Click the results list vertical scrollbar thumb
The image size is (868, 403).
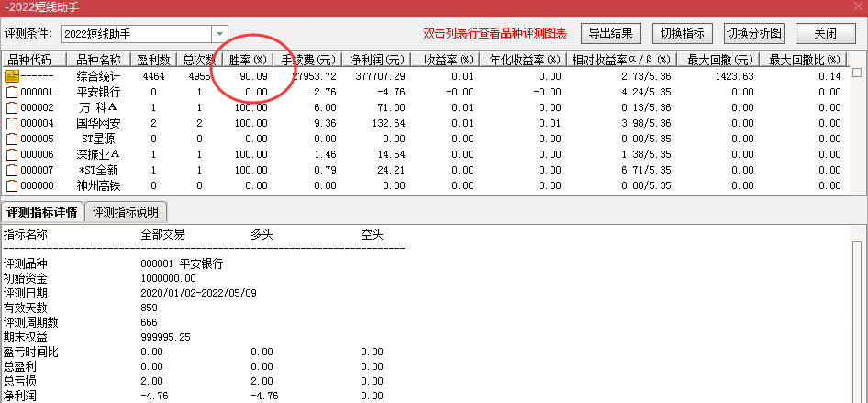click(857, 72)
